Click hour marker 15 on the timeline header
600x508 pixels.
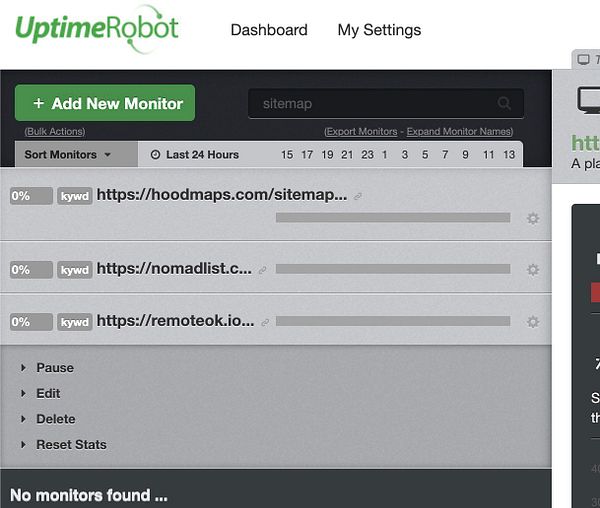click(287, 155)
